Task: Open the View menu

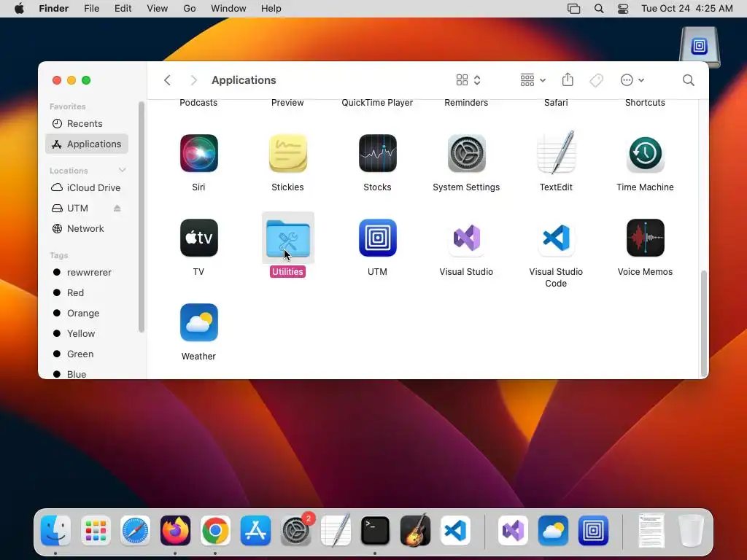Action: pyautogui.click(x=158, y=9)
